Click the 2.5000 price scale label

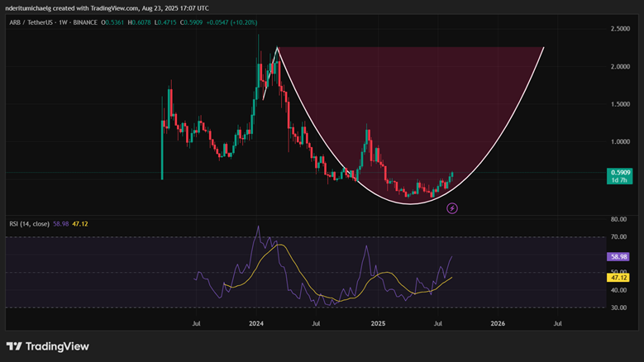pos(620,29)
